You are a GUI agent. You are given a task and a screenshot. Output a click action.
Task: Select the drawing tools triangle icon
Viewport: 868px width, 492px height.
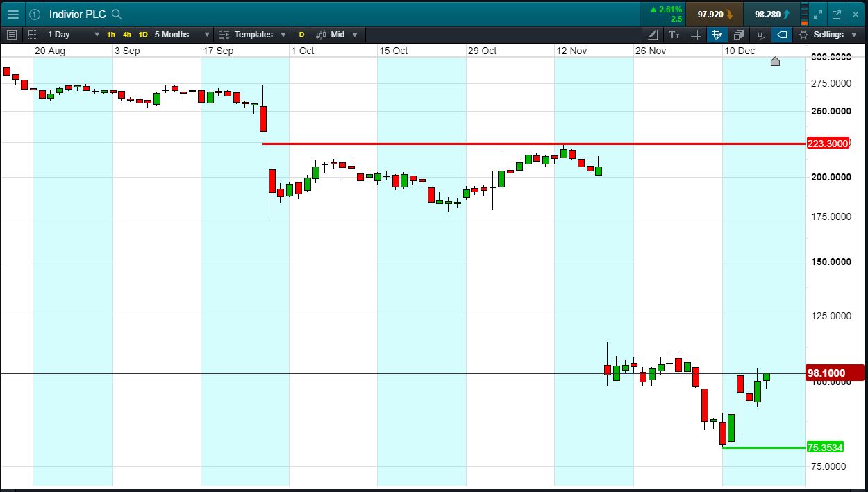[653, 34]
